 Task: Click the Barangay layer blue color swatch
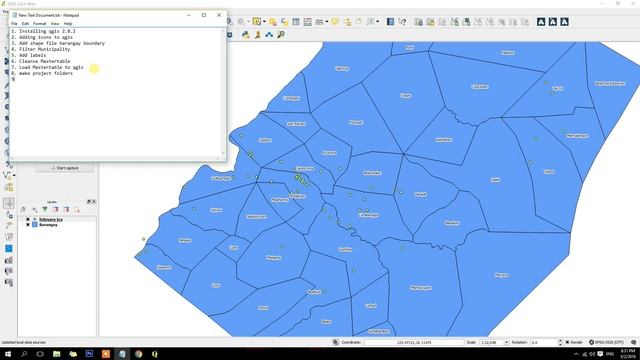click(x=35, y=225)
